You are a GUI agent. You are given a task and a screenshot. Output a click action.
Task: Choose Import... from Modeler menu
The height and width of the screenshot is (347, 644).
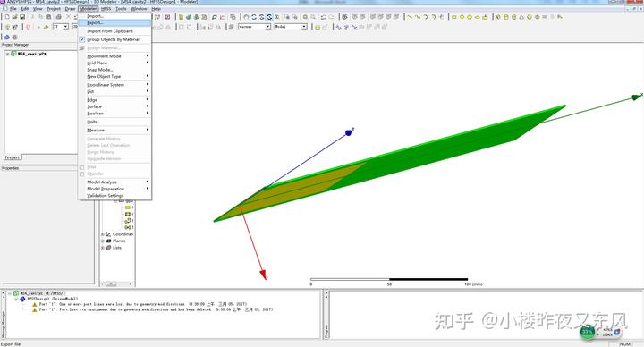(x=114, y=16)
